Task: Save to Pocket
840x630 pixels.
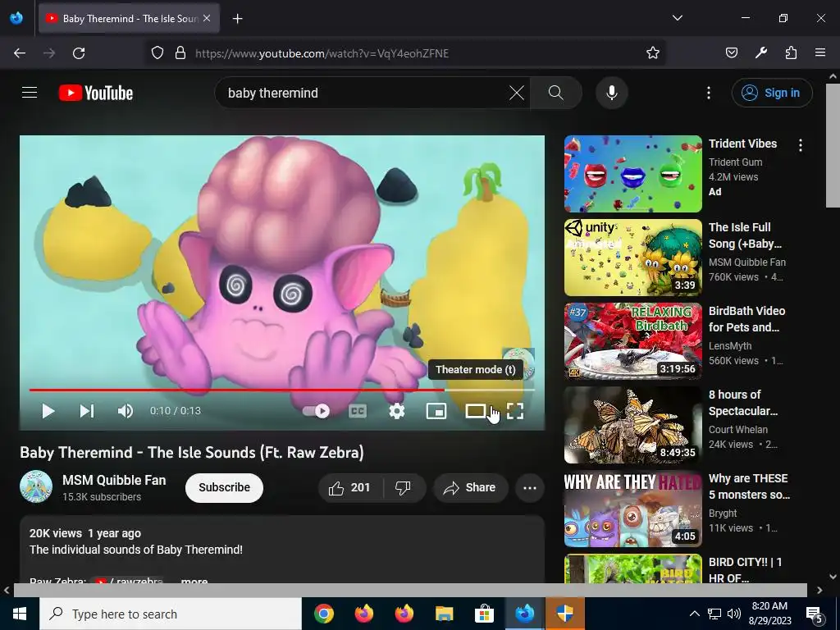Action: pyautogui.click(x=731, y=52)
